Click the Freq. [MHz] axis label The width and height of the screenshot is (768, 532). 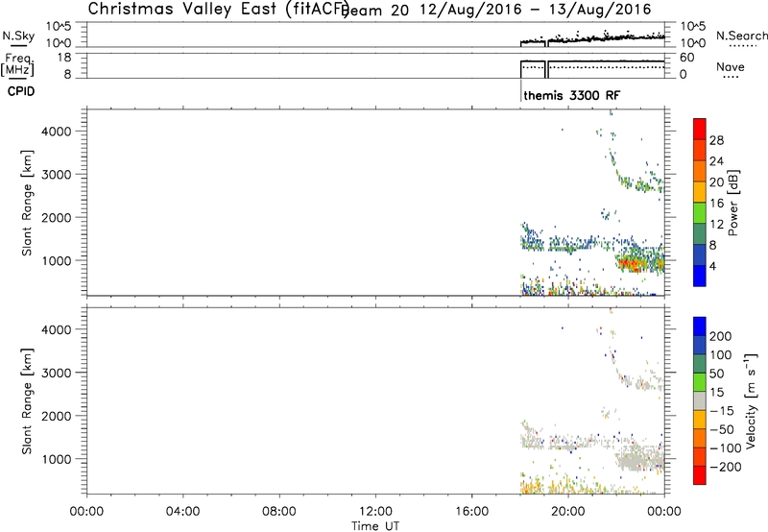[18, 64]
